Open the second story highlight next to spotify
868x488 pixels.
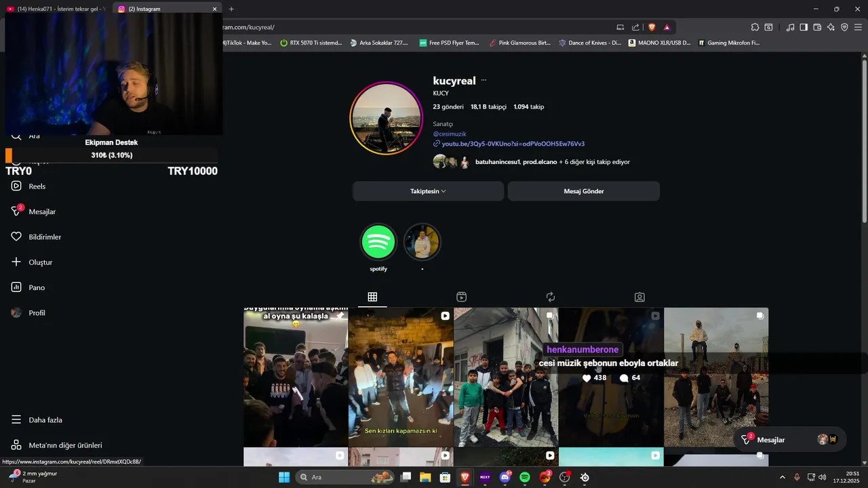(x=422, y=242)
